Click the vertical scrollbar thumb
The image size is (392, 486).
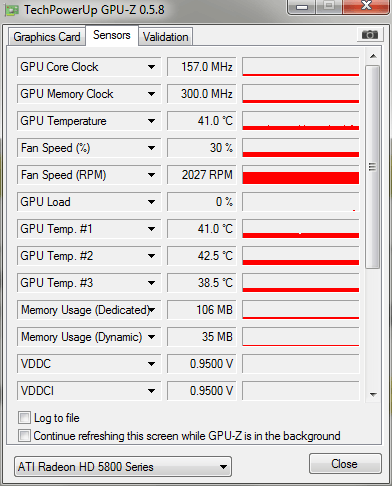click(x=373, y=167)
